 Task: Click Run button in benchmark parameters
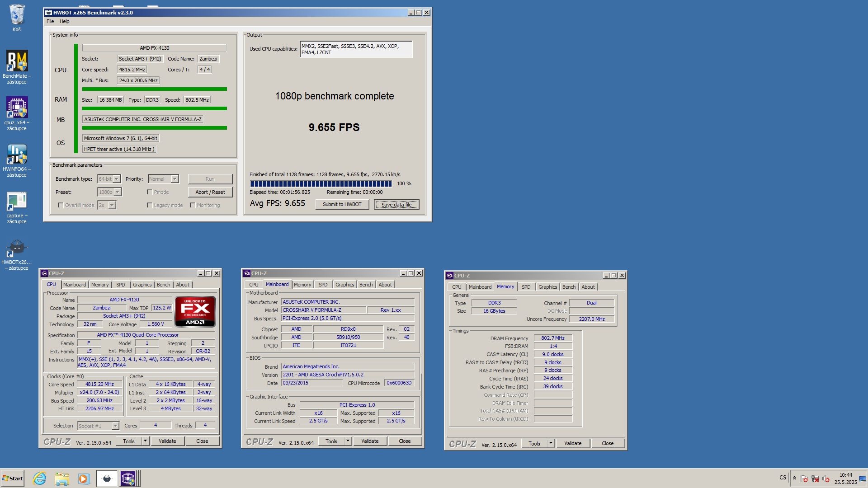pos(210,179)
